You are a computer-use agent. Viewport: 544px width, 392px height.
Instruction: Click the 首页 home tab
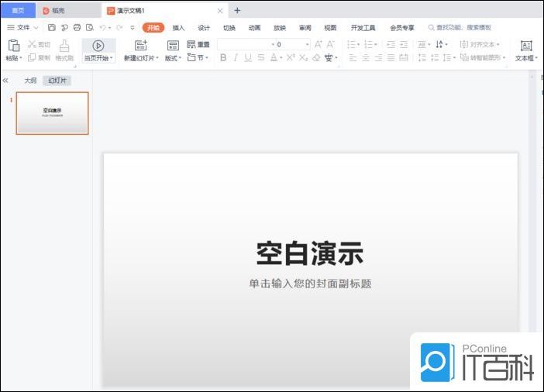coord(18,10)
